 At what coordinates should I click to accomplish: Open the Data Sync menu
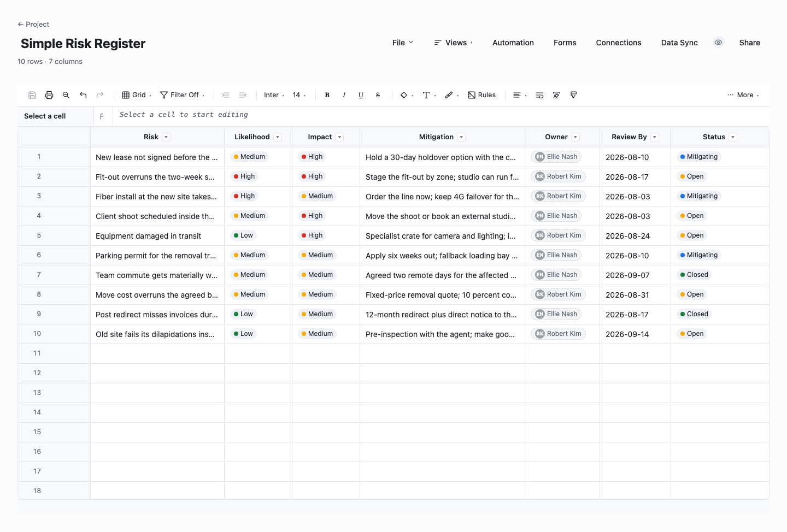click(679, 43)
